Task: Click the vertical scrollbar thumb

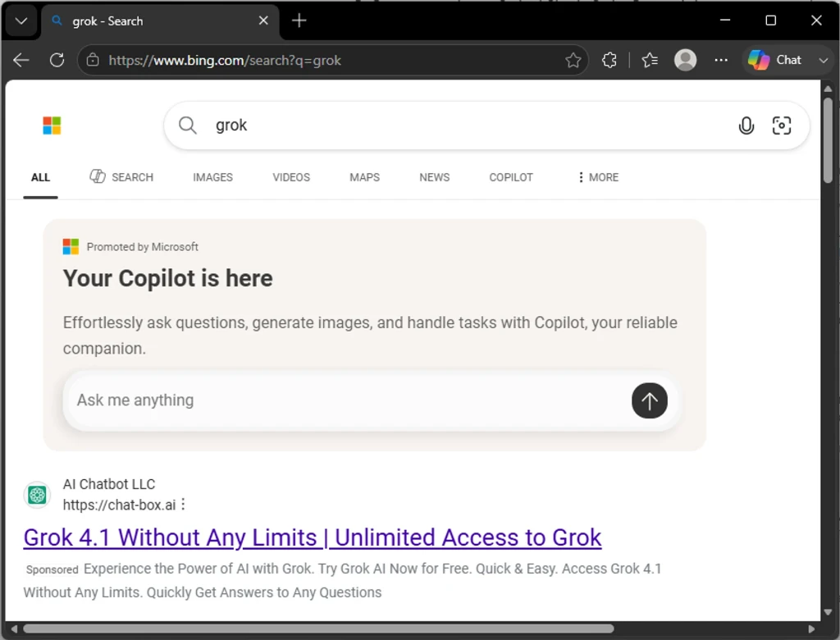Action: point(828,140)
